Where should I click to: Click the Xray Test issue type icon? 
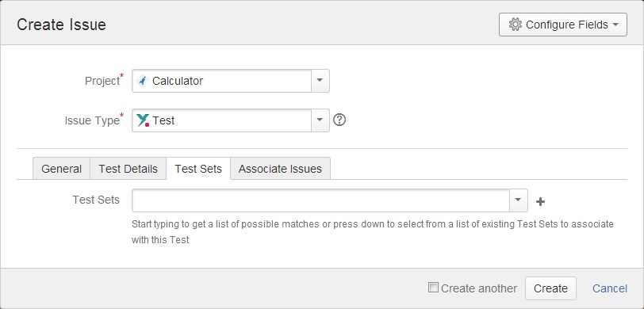tap(143, 120)
